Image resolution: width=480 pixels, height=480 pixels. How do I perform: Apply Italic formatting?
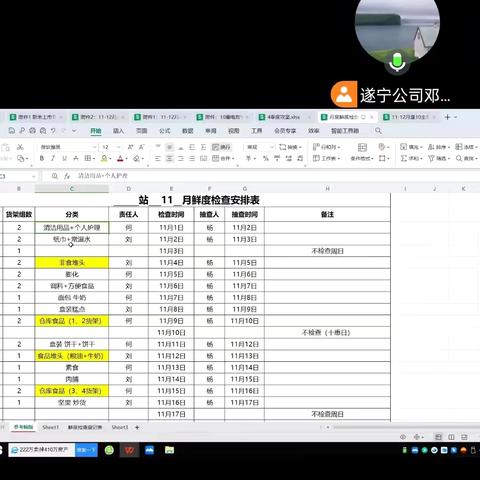pos(53,159)
